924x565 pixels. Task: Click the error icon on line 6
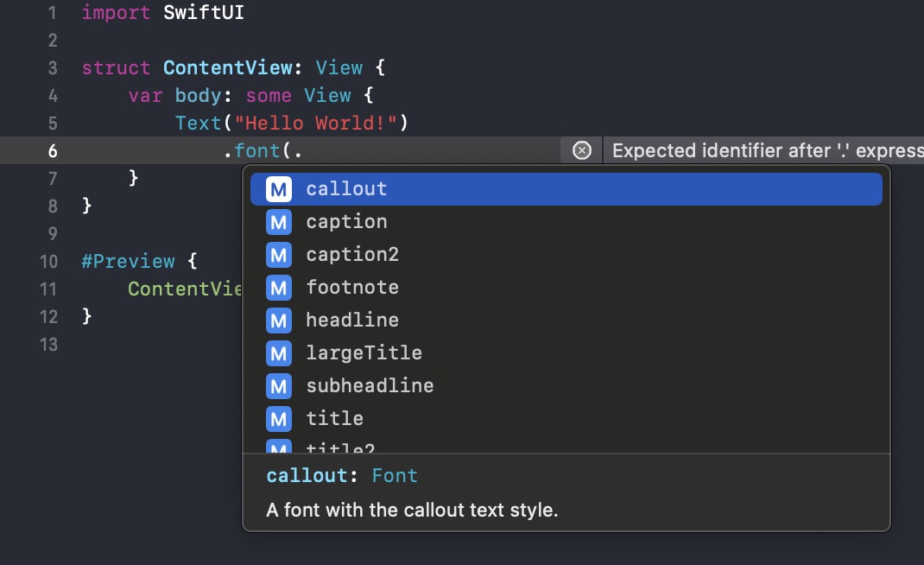point(582,150)
